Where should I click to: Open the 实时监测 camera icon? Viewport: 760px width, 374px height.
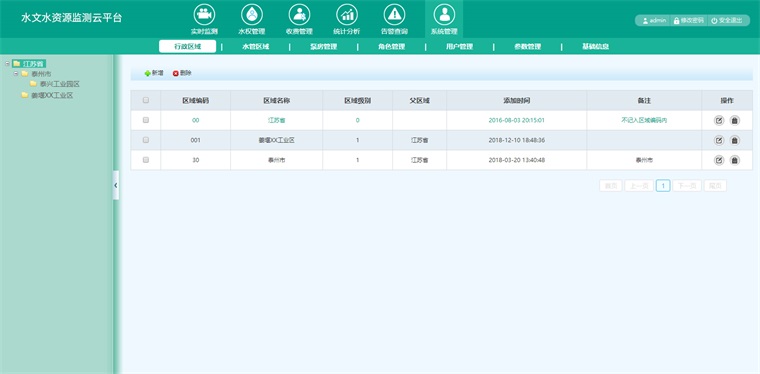(205, 15)
